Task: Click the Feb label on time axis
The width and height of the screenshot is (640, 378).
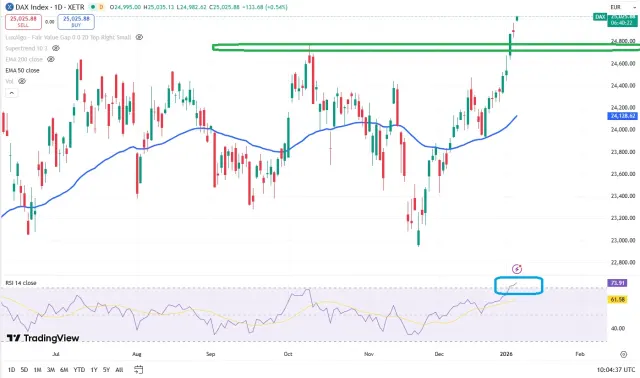Action: pos(580,354)
